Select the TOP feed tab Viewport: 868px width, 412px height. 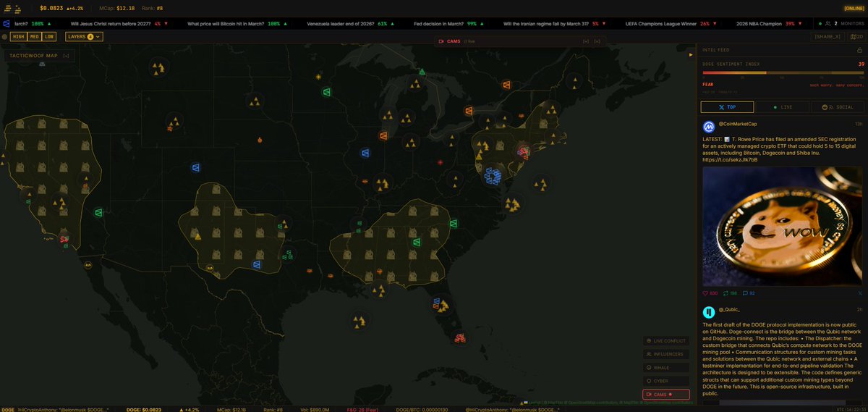[728, 107]
